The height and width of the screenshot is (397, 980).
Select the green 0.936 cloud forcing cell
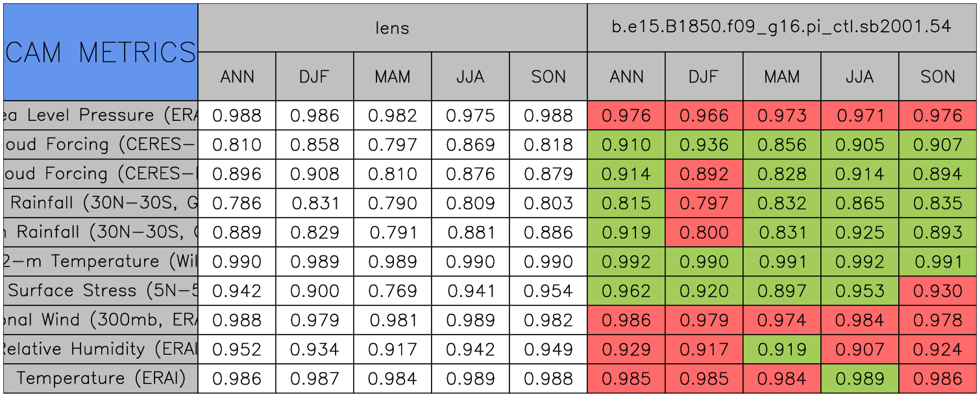pyautogui.click(x=704, y=145)
